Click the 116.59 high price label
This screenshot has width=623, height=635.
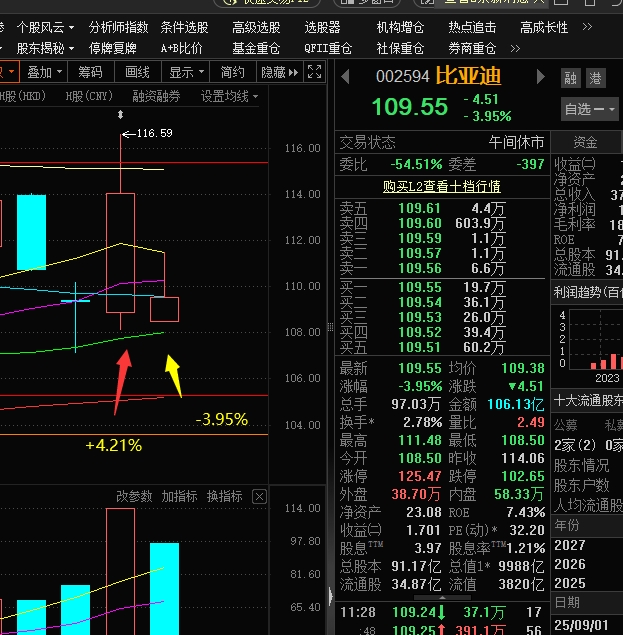click(x=155, y=133)
